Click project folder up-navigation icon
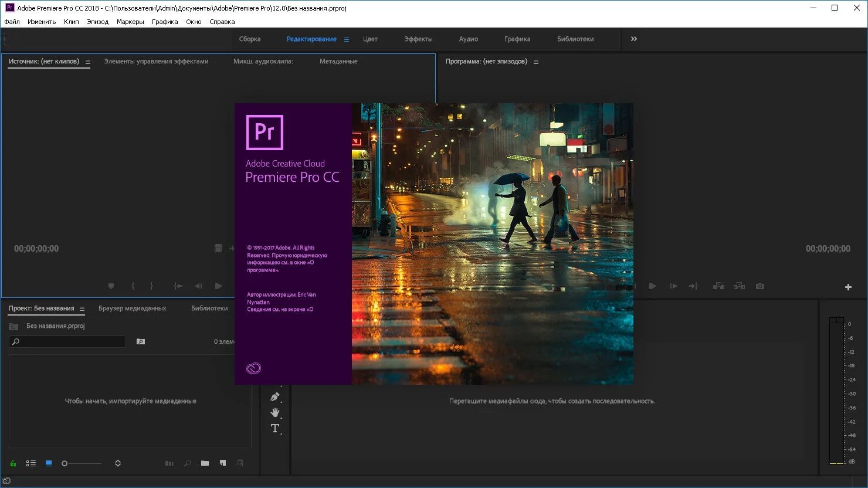Image resolution: width=868 pixels, height=488 pixels. [x=13, y=326]
